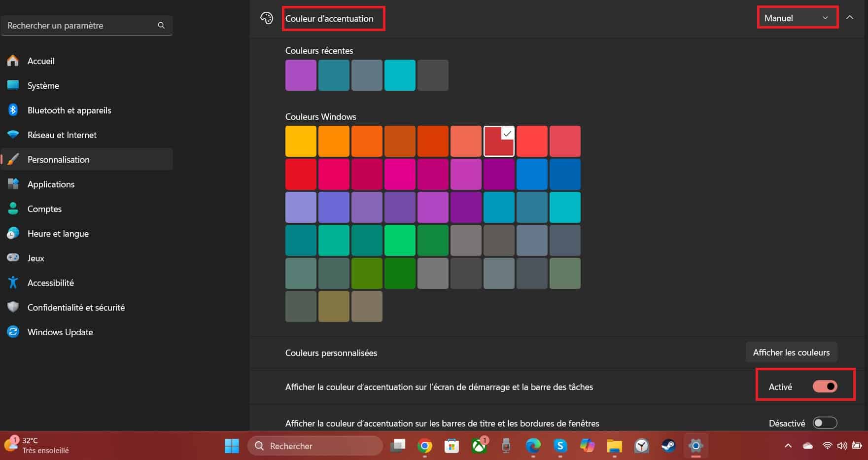The width and height of the screenshot is (868, 460).
Task: Click the Windows Update icon in sidebar
Action: [13, 332]
